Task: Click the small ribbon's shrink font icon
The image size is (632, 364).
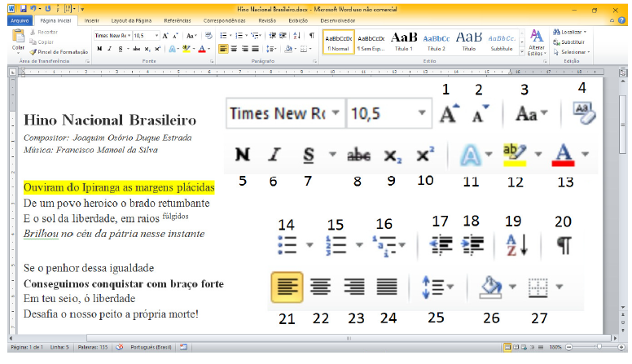Action: [x=175, y=36]
